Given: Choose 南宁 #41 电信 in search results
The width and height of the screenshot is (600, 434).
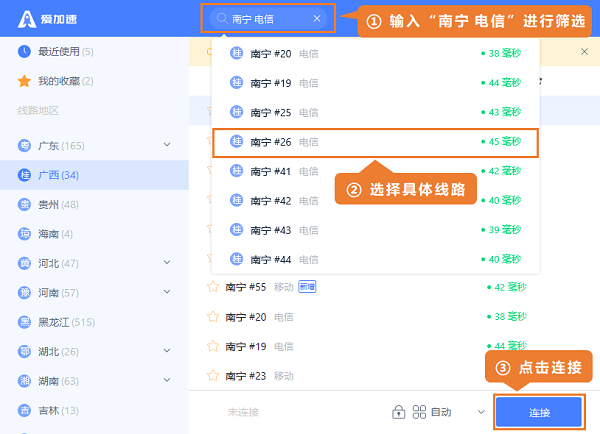Looking at the screenshot, I should pyautogui.click(x=375, y=171).
